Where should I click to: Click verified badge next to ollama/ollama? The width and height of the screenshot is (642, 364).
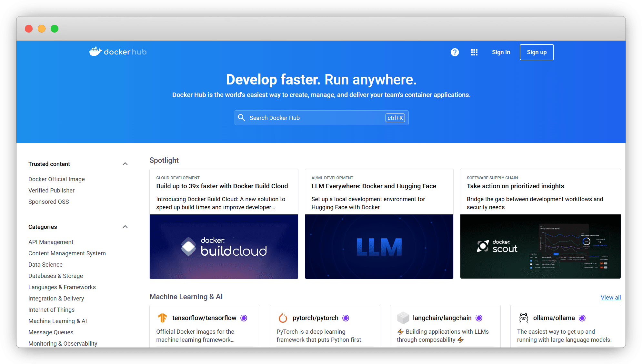[582, 318]
